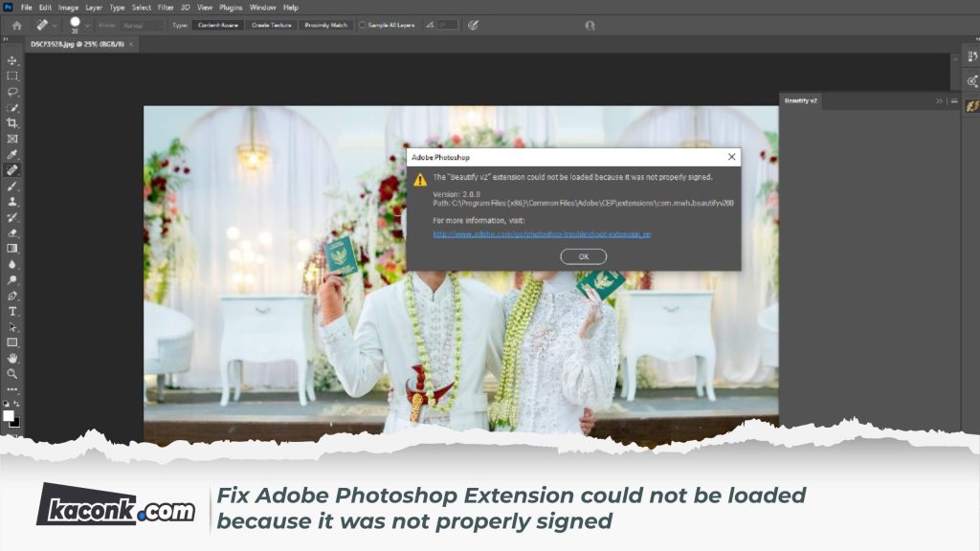
Task: Open the Filter menu
Action: (166, 8)
